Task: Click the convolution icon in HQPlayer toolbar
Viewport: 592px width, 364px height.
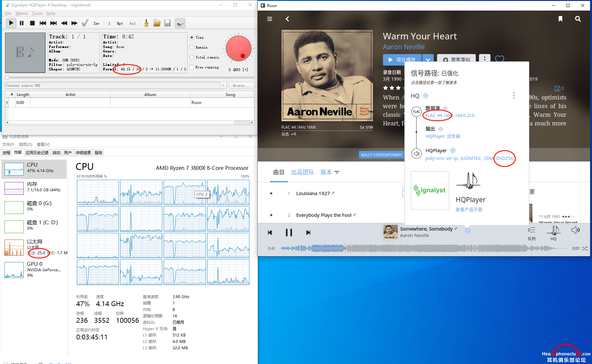Action: pos(180,23)
